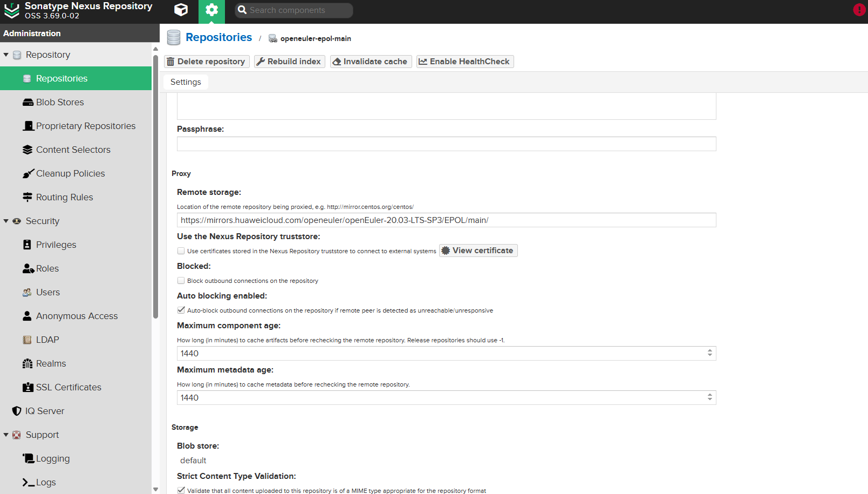868x494 pixels.
Task: Collapse the Security tree section
Action: [x=6, y=221]
